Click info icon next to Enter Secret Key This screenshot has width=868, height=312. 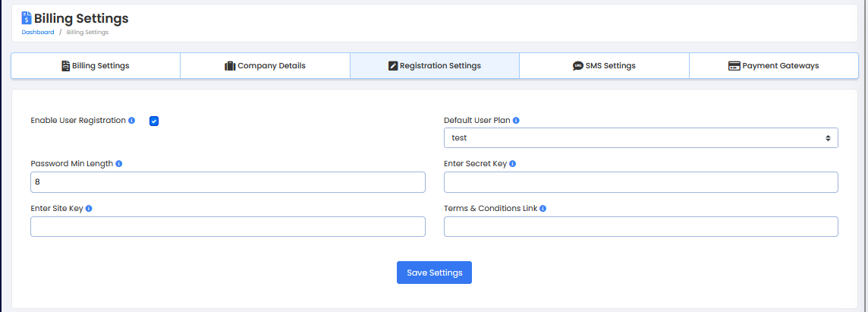click(x=513, y=164)
